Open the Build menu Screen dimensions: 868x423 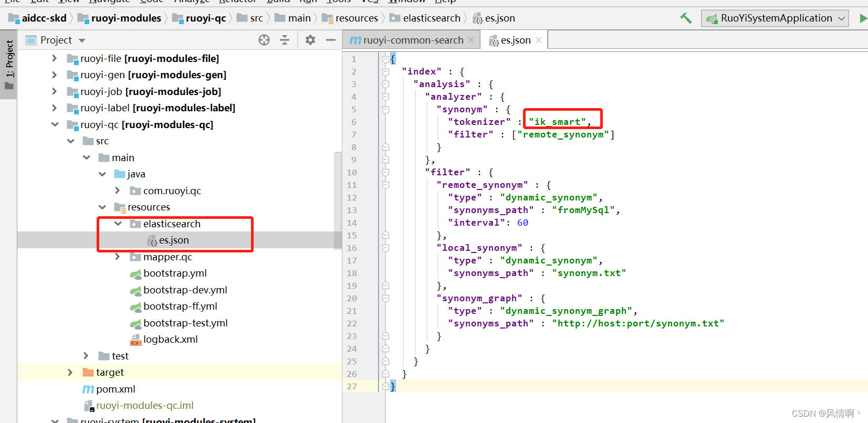click(278, 2)
